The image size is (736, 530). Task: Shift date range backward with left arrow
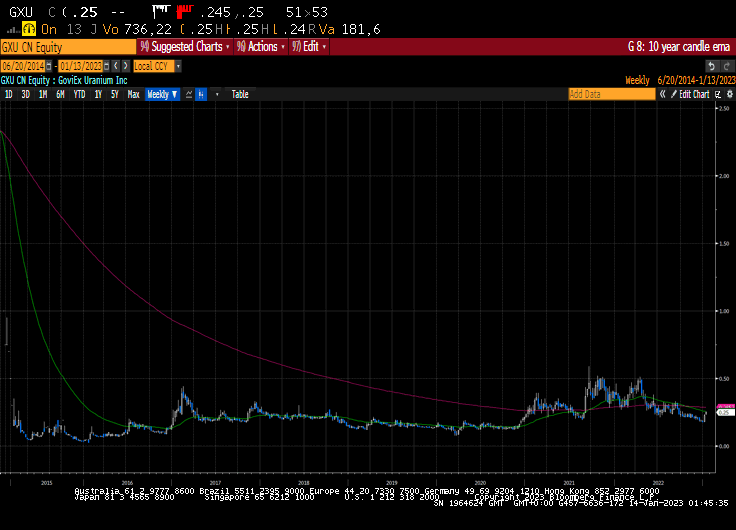point(116,66)
